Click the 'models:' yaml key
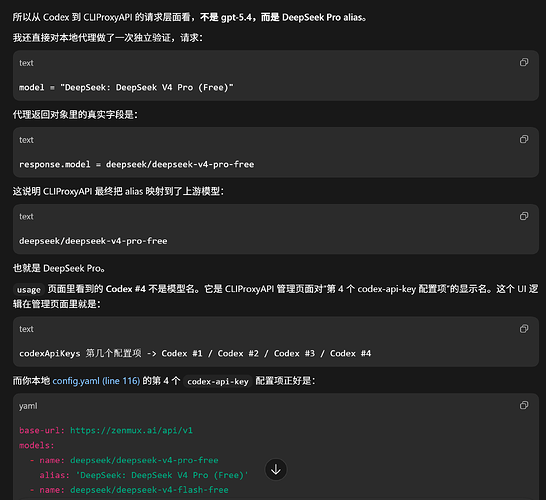This screenshot has width=546, height=500. click(x=37, y=445)
